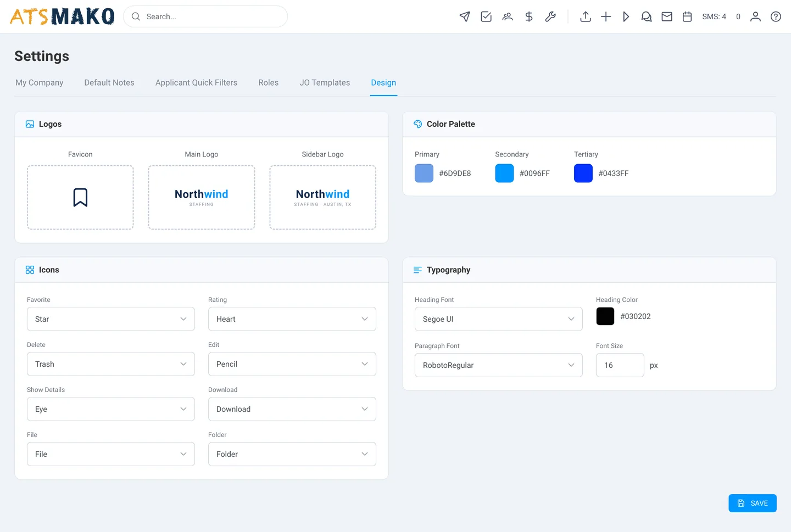Open the Heading Font dropdown
This screenshot has width=791, height=532.
pos(499,319)
